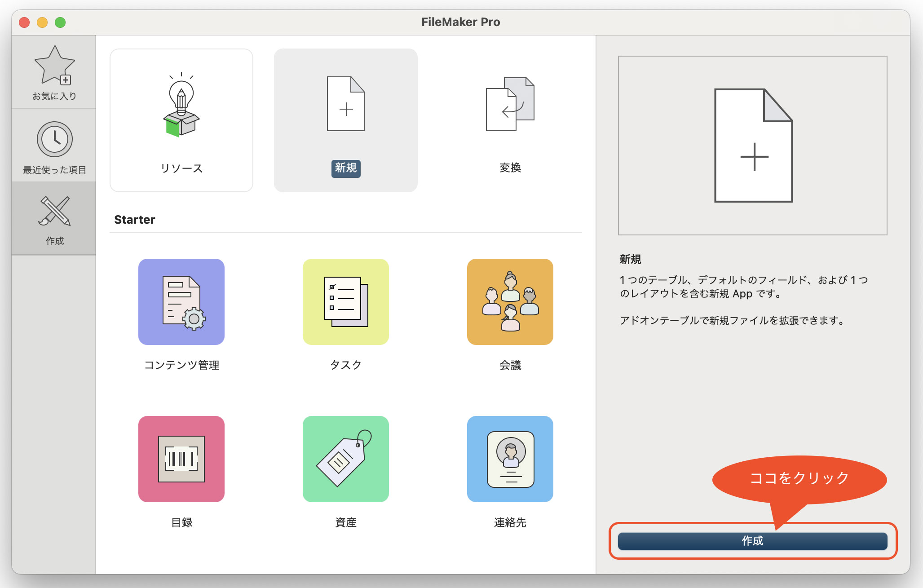
Task: Click the 連絡先 label
Action: (x=510, y=522)
